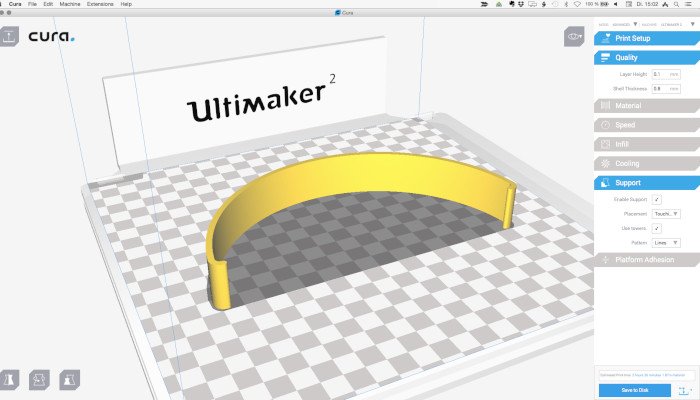
Task: Toggle the Use towers checkbox
Action: pyautogui.click(x=657, y=229)
